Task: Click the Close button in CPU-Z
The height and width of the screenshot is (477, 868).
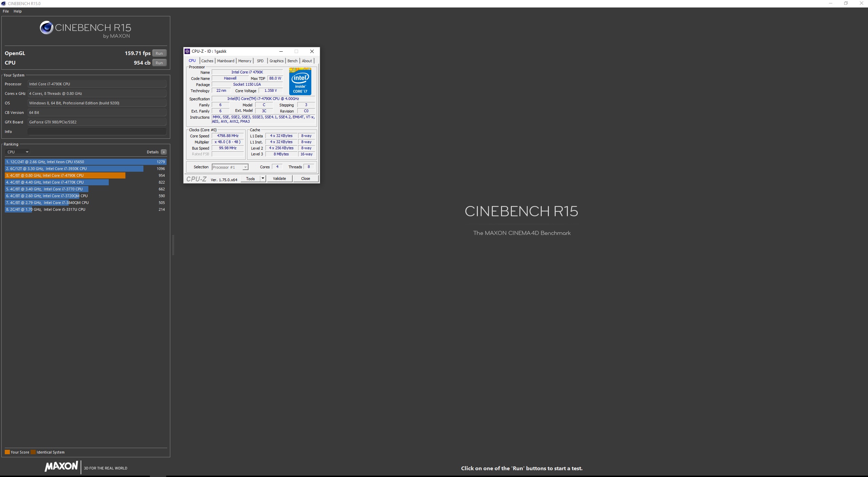Action: (x=306, y=178)
